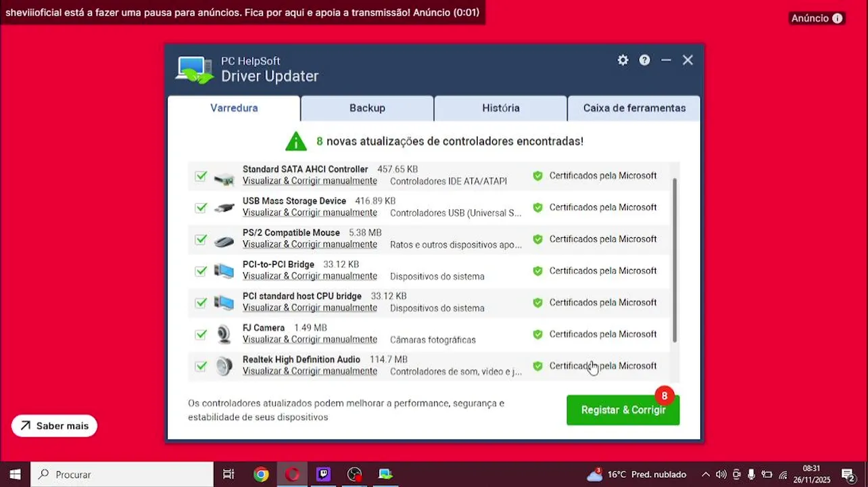The height and width of the screenshot is (487, 868).
Task: Click the warning triangle icon
Action: coord(296,141)
